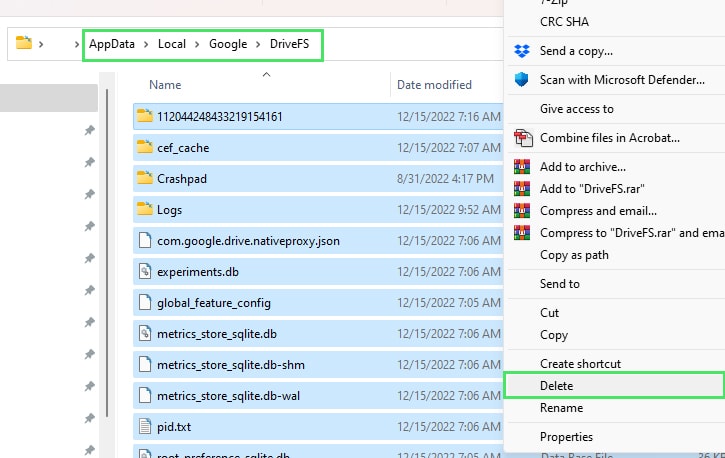Viewport: 725px width, 458px height.
Task: Click the Acrobat icon beside Combine files
Action: 523,138
